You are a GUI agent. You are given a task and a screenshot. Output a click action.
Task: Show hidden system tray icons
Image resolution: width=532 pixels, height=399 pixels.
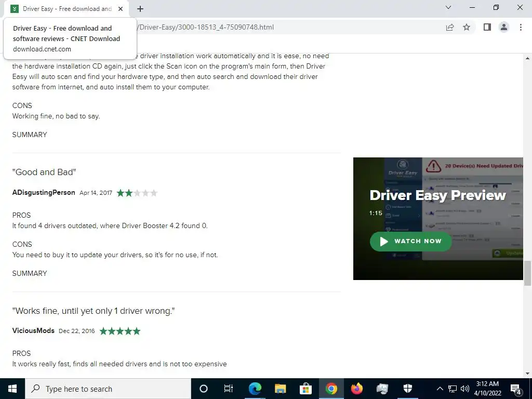[440, 389]
